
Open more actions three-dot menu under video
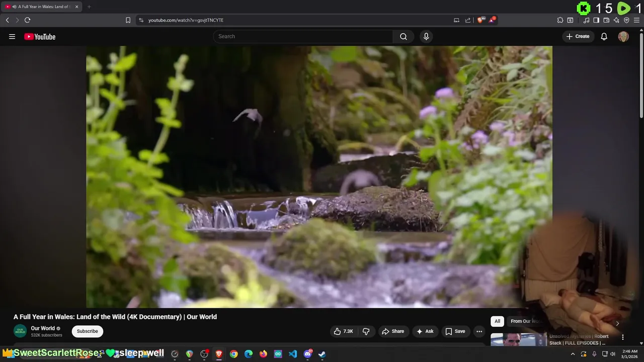pyautogui.click(x=479, y=331)
